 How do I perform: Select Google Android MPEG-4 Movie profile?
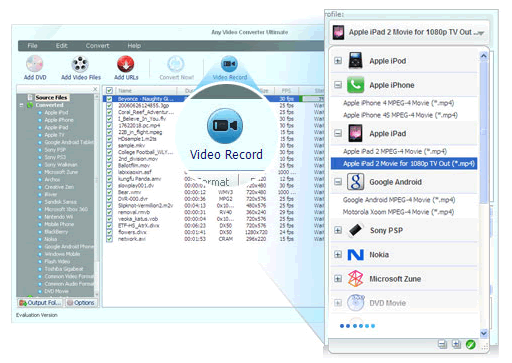[399, 200]
